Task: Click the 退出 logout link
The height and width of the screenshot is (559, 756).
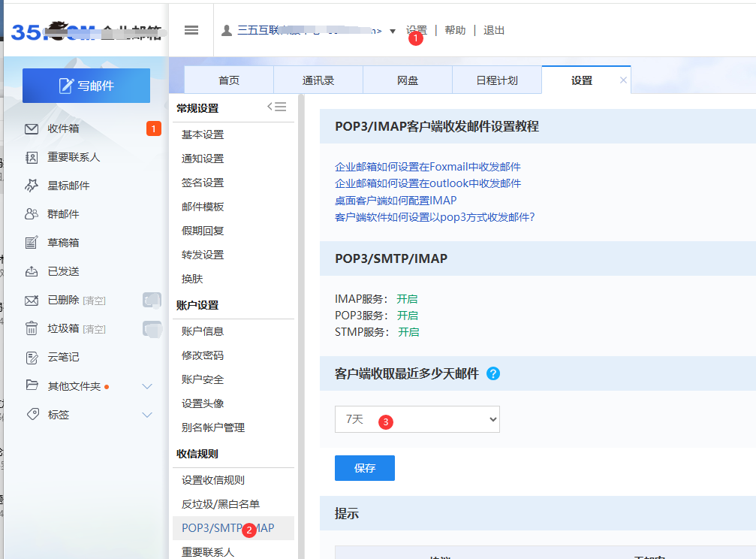Action: [494, 30]
